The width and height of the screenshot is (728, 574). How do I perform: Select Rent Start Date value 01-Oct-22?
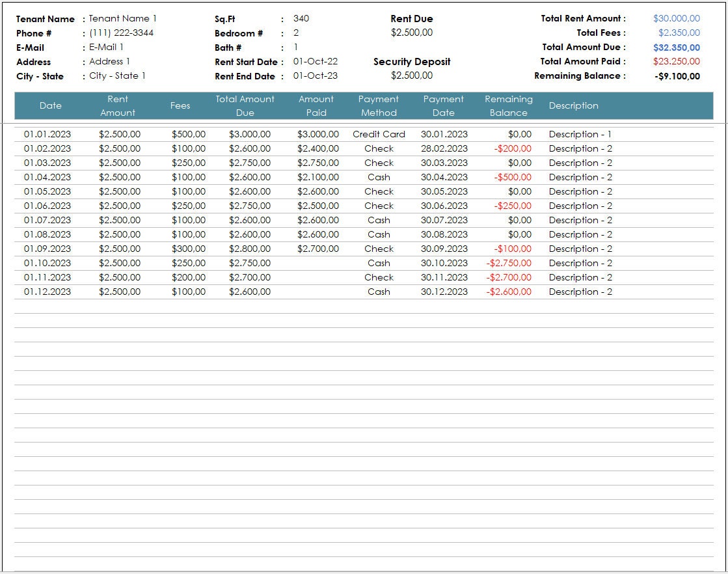coord(316,61)
